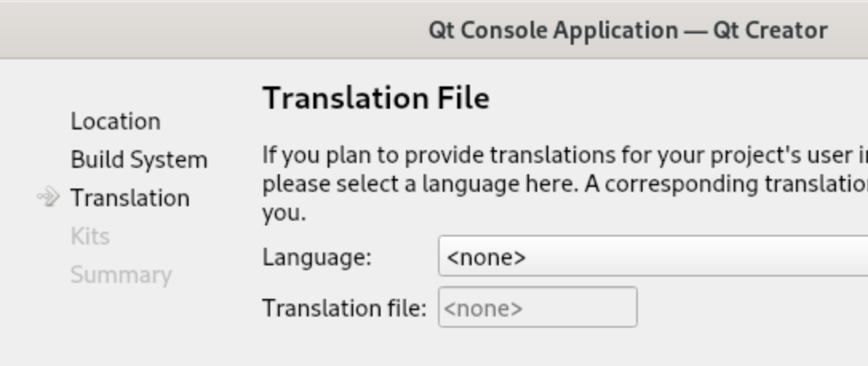Click the empty left part of title bar
Image resolution: width=868 pixels, height=366 pixels.
tap(200, 30)
